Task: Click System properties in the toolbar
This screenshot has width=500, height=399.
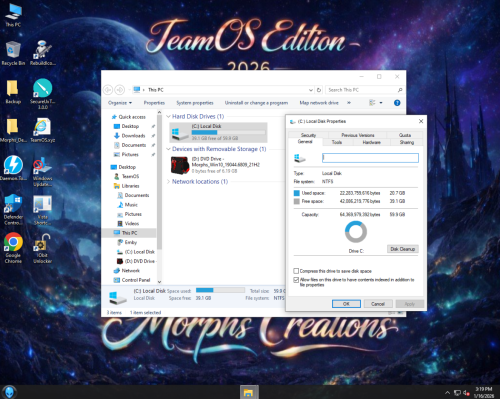Action: pos(195,103)
